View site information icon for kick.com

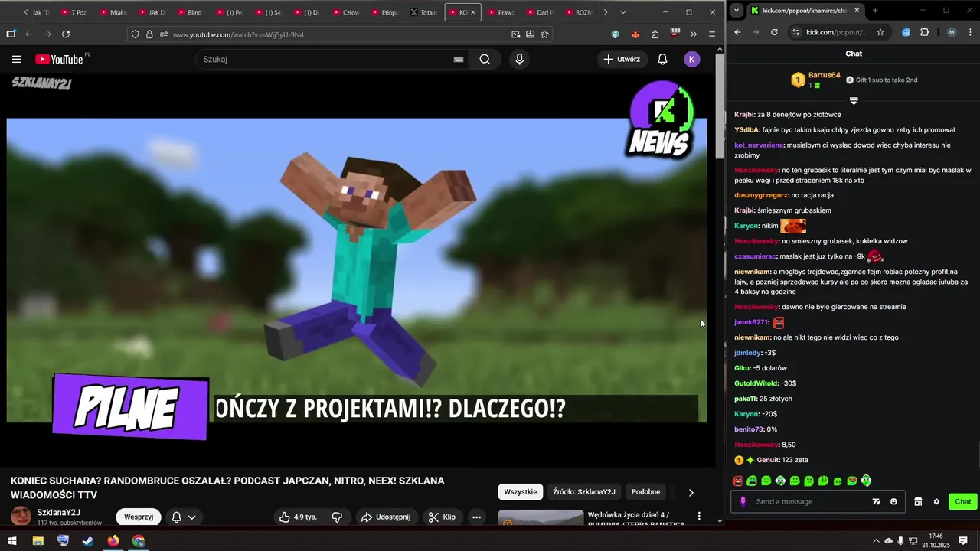pos(795,32)
